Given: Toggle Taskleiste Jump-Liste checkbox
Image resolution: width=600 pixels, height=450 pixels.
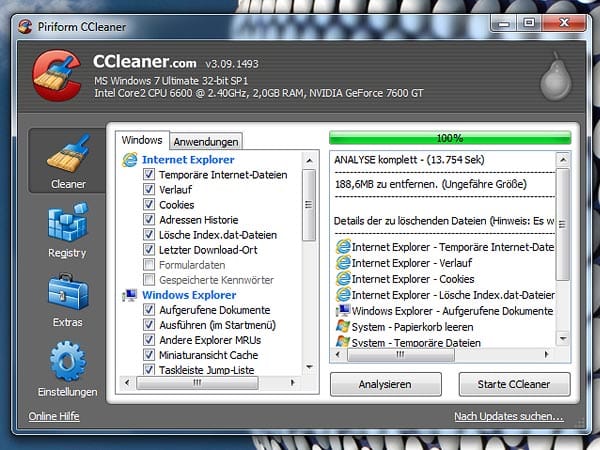Looking at the screenshot, I should [x=149, y=370].
